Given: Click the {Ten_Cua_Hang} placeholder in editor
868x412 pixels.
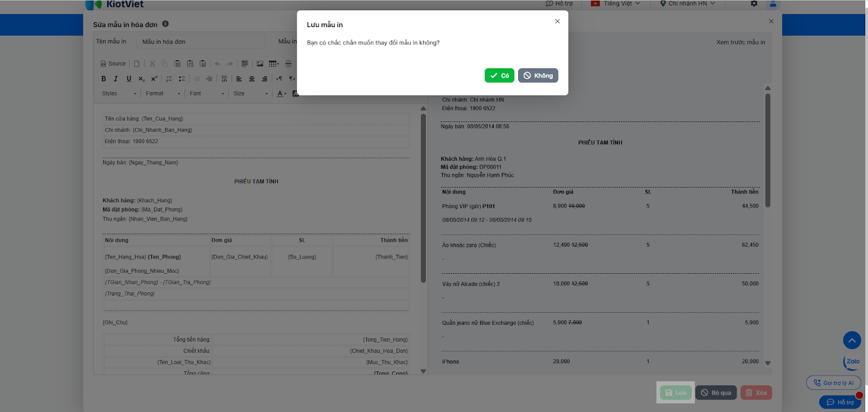Looking at the screenshot, I should (162, 119).
